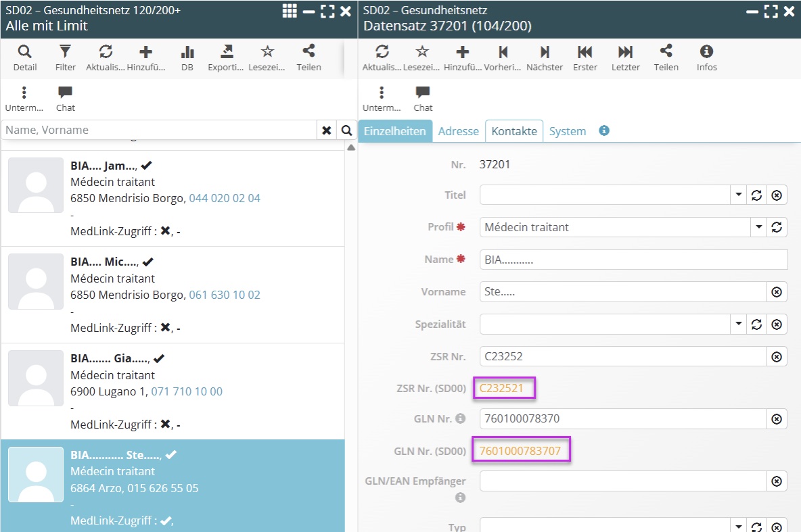801x532 pixels.
Task: Open Chat in the record panel
Action: pyautogui.click(x=423, y=99)
